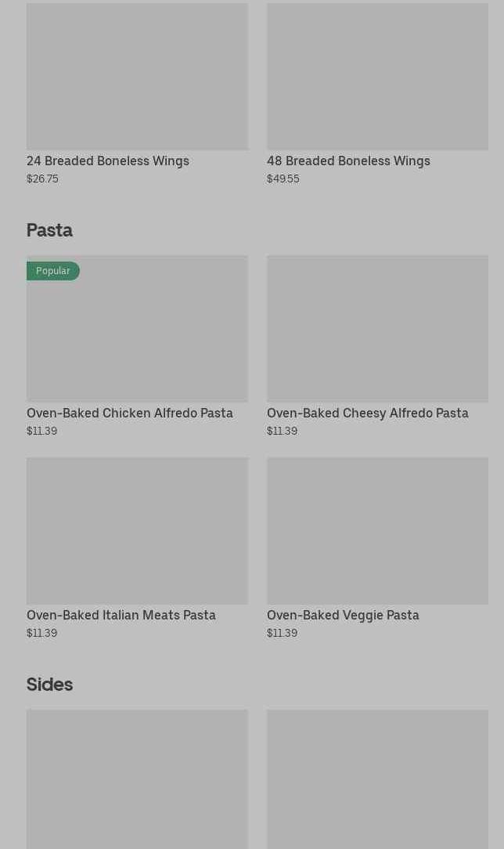The width and height of the screenshot is (504, 849).
Task: Click the Sides section heading
Action: point(49,684)
